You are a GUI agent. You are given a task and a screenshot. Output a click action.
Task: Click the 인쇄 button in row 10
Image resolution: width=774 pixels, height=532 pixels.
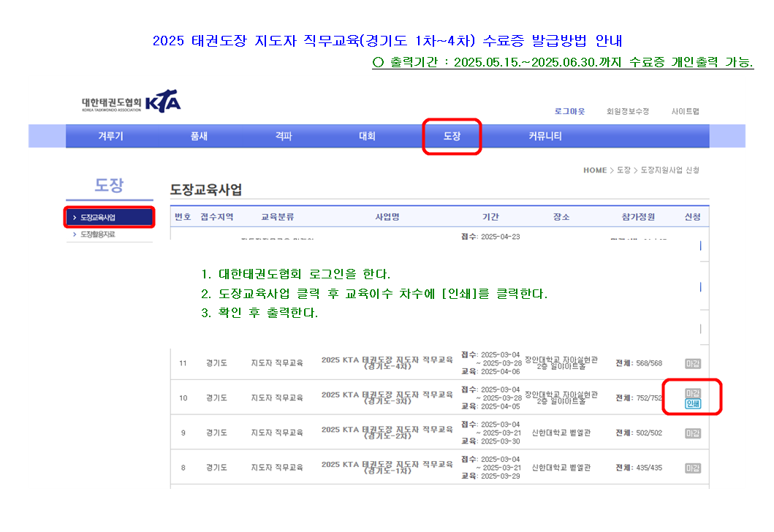pos(693,403)
